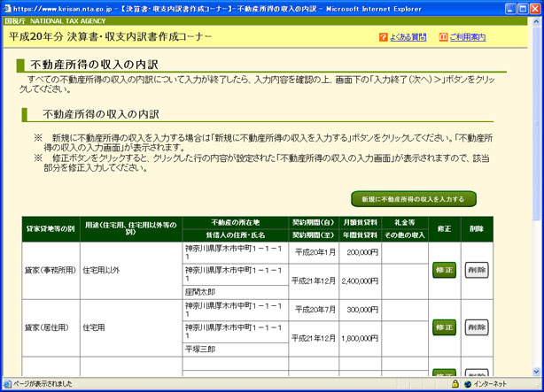The height and width of the screenshot is (392, 544).
Task: Click 削除 for the 貸家(居住用) row
Action: click(476, 327)
